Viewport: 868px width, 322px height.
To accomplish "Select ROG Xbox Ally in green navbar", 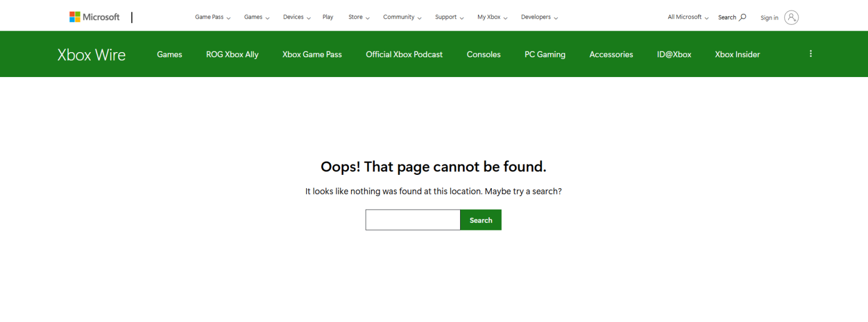I will tap(232, 54).
